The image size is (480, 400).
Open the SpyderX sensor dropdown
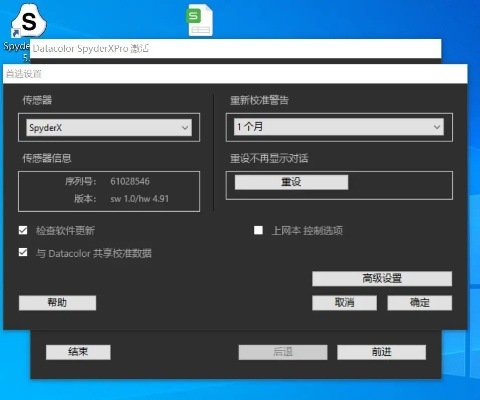[x=109, y=128]
